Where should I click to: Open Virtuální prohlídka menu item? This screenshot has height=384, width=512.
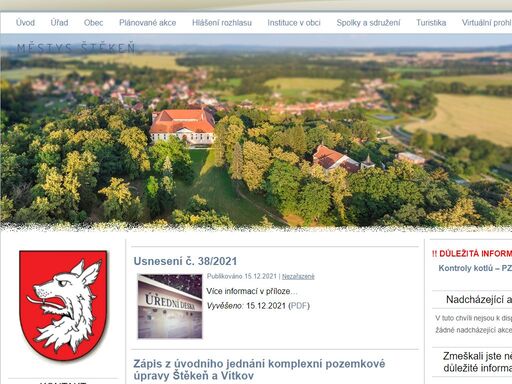[486, 23]
